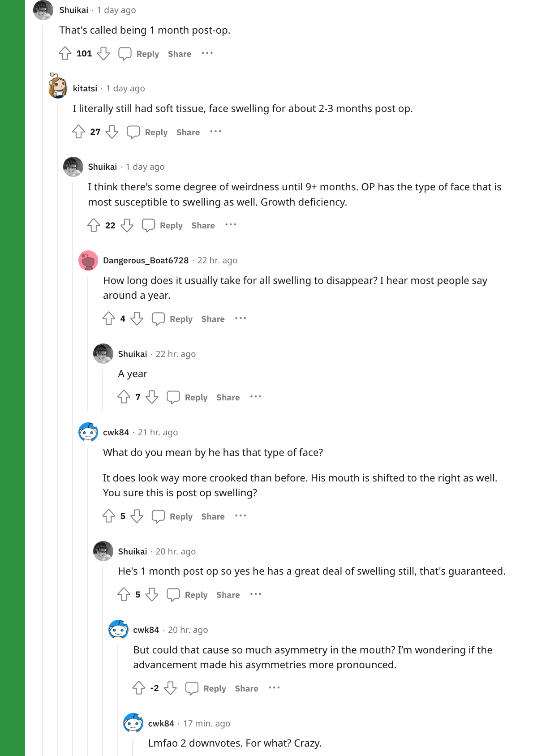Reply to cwk84's asymmetry comment
The width and height of the screenshot is (550, 756).
click(206, 688)
